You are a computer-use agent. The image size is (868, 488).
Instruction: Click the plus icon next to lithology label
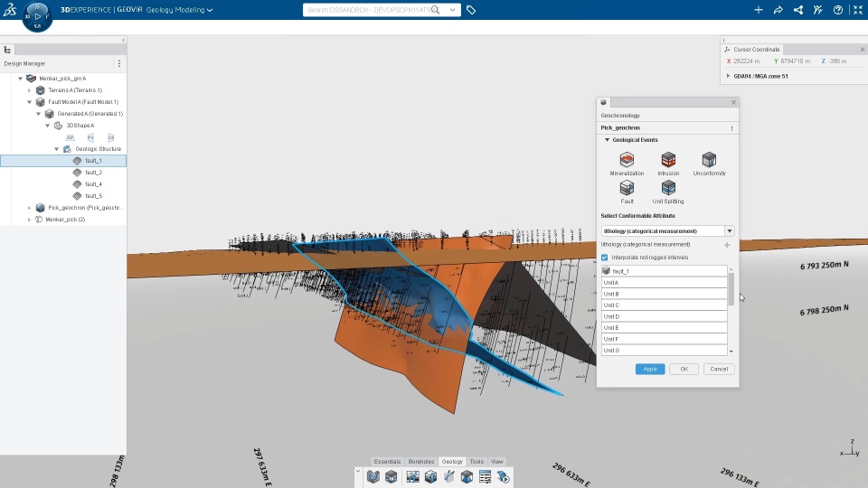pos(727,245)
